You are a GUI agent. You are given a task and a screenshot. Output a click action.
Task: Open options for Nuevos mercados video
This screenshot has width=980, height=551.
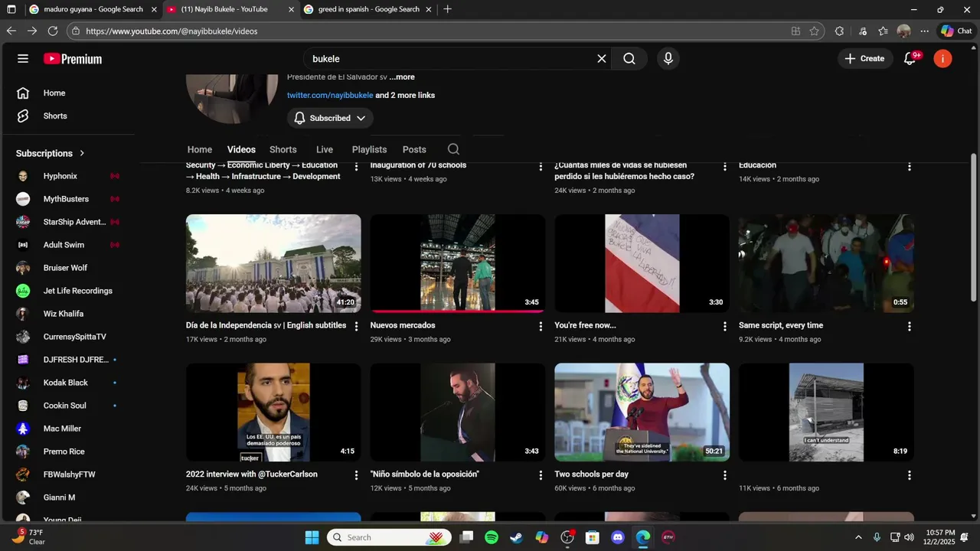click(541, 326)
